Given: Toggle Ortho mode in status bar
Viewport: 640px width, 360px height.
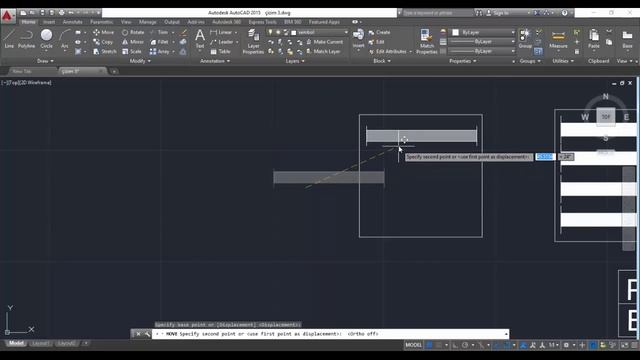Looking at the screenshot, I should click(455, 345).
